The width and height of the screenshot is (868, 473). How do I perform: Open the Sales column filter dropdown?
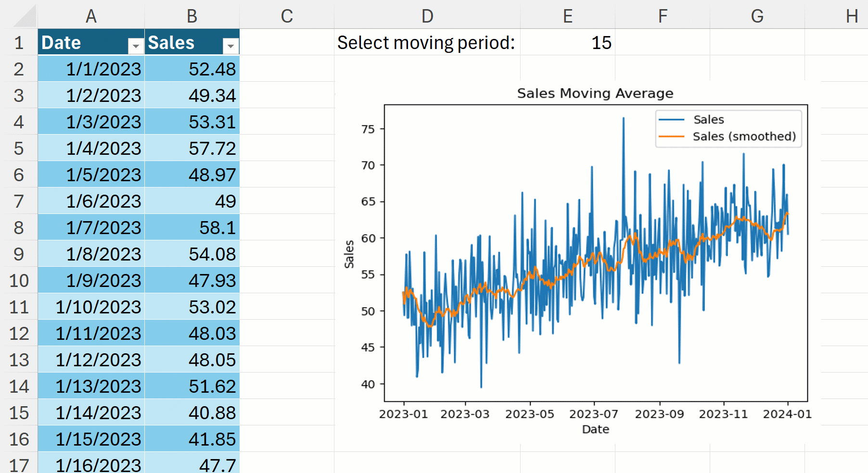[230, 46]
